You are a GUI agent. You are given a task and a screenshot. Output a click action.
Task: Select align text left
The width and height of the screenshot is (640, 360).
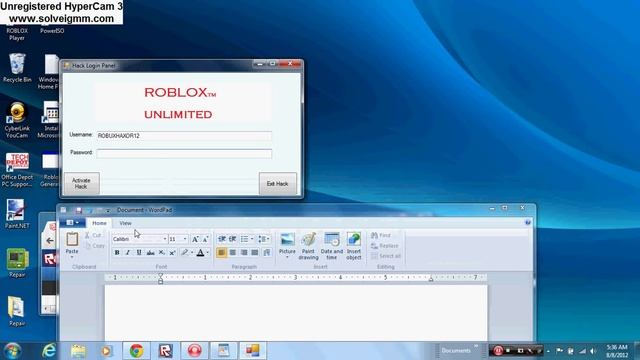(221, 253)
